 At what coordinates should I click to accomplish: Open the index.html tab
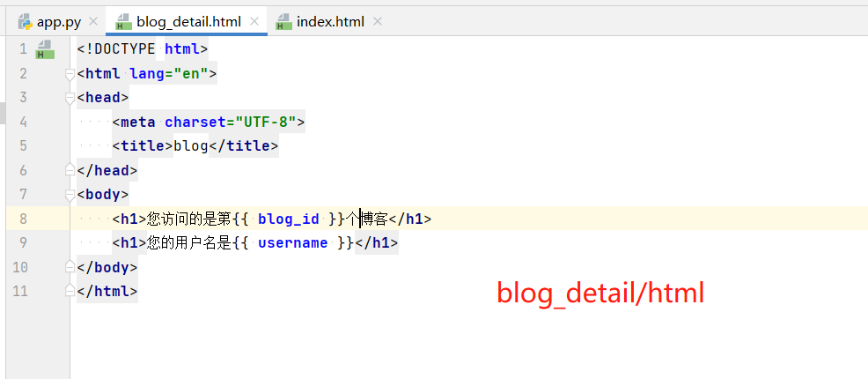coord(330,22)
